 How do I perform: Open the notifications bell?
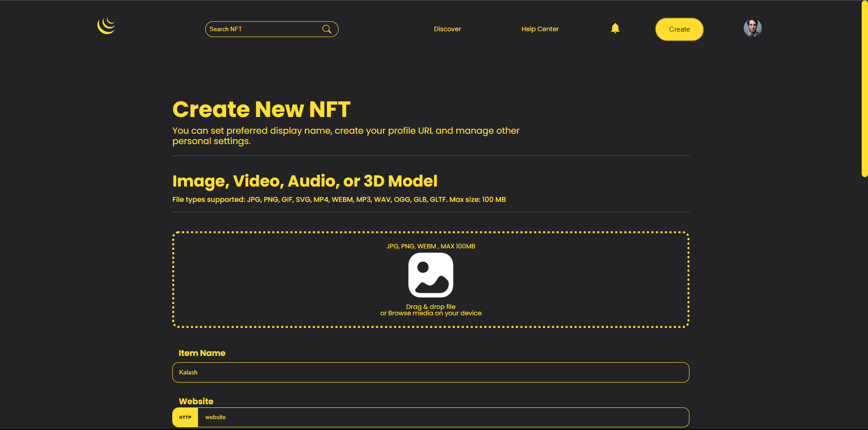[615, 28]
